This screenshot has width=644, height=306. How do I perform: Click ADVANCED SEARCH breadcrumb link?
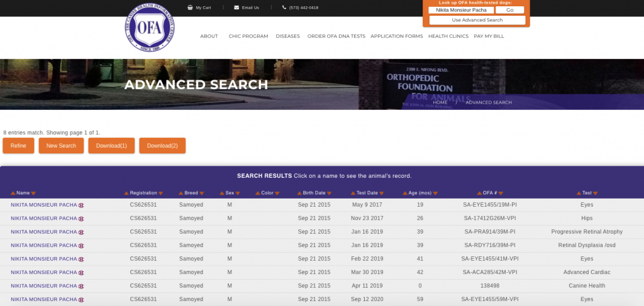(x=489, y=102)
